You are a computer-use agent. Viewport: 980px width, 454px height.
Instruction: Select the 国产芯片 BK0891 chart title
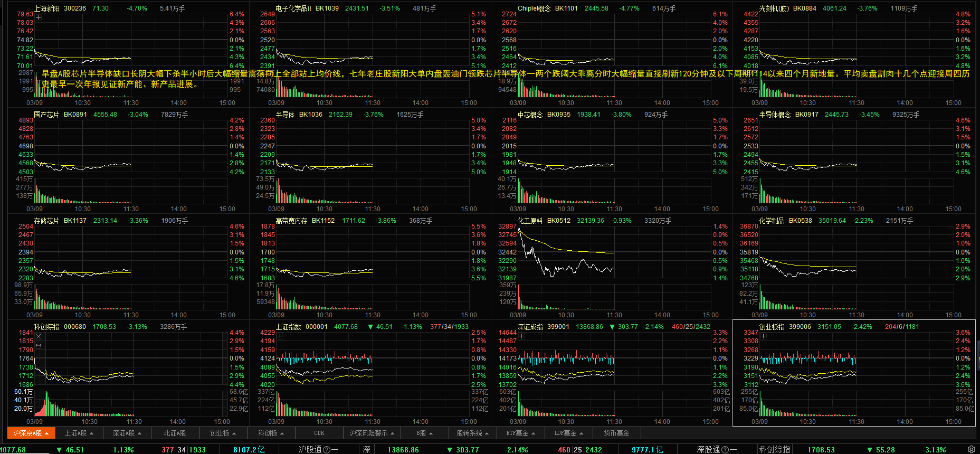coord(61,115)
